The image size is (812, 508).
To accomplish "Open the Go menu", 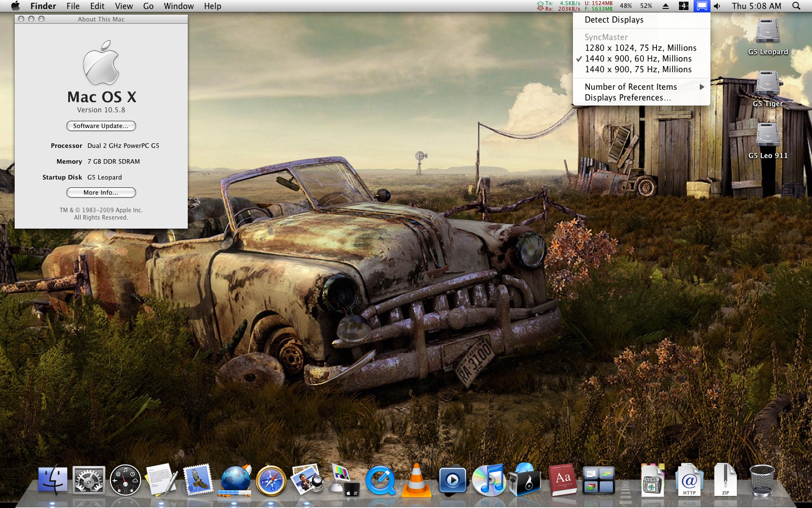I will tap(148, 6).
